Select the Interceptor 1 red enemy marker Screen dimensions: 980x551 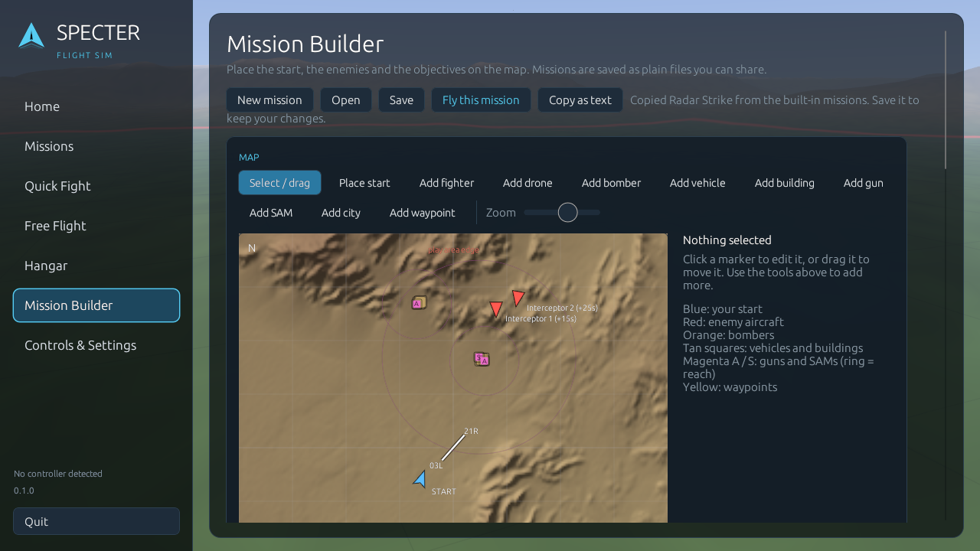pos(496,309)
